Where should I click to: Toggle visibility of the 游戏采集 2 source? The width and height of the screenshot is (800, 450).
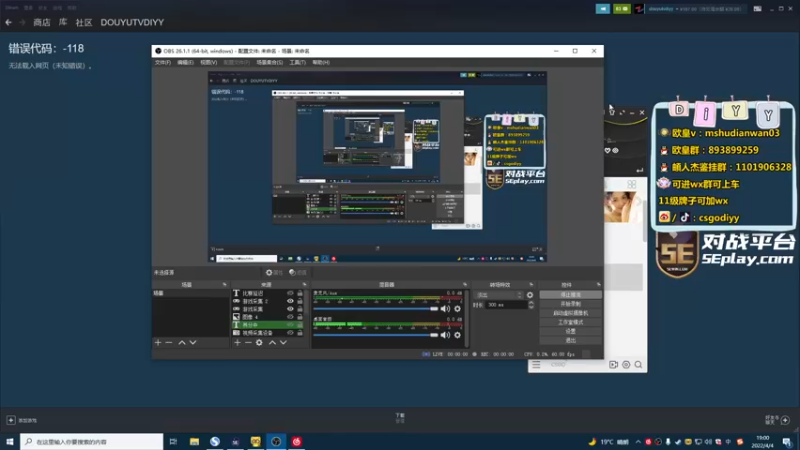coord(290,301)
